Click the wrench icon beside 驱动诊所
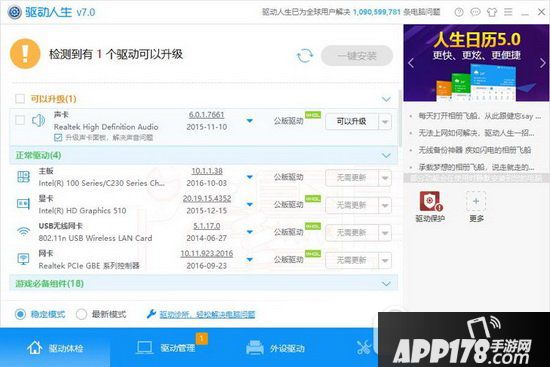This screenshot has width=550, height=367. (151, 314)
